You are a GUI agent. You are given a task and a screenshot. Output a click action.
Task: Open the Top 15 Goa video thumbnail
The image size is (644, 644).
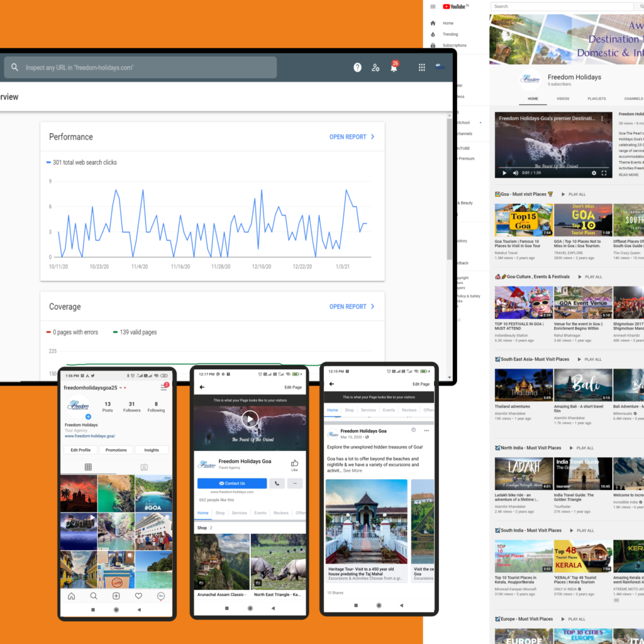[x=524, y=219]
